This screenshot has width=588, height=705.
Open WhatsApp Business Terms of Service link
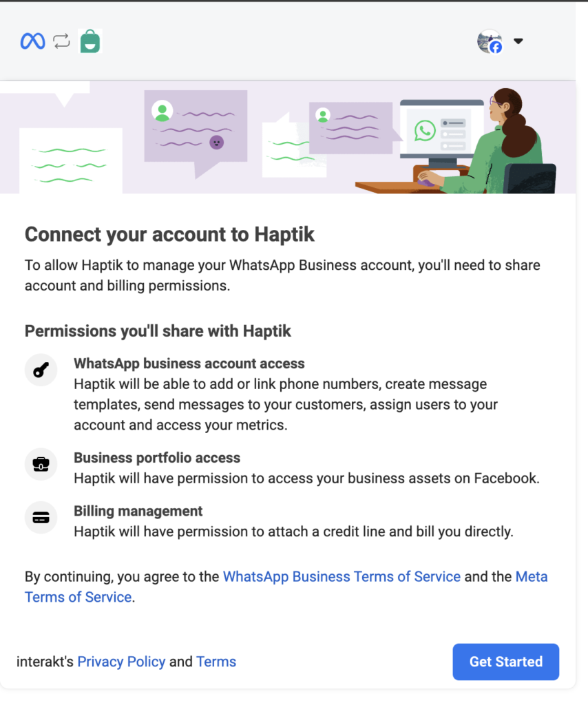(342, 576)
